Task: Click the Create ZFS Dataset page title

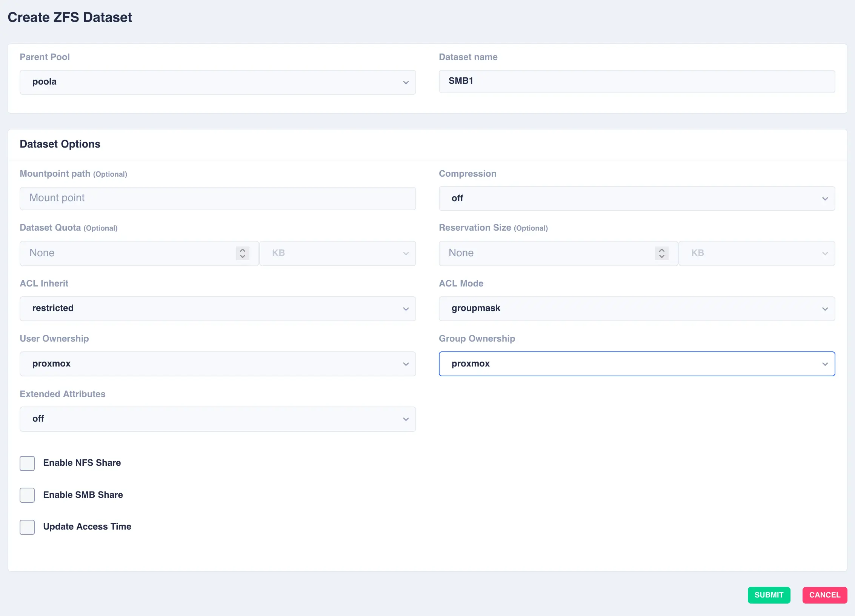Action: (x=70, y=17)
